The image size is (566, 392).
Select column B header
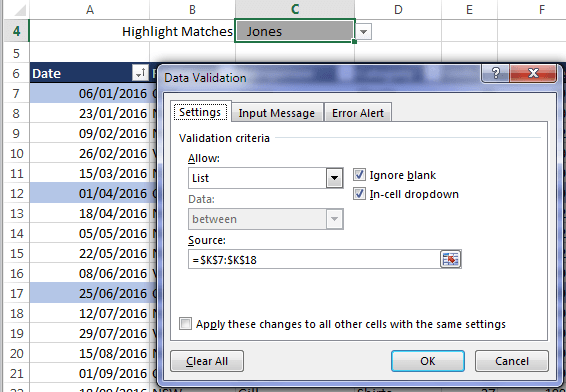(x=192, y=9)
